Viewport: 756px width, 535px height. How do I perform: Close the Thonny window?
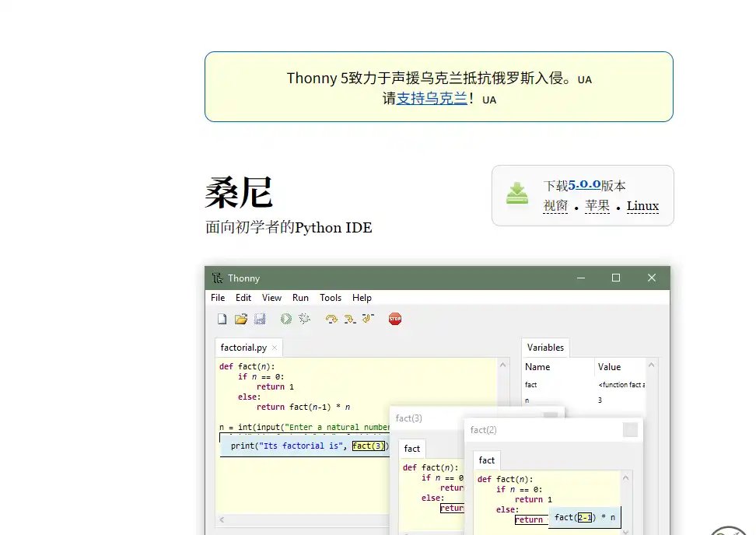tap(651, 278)
